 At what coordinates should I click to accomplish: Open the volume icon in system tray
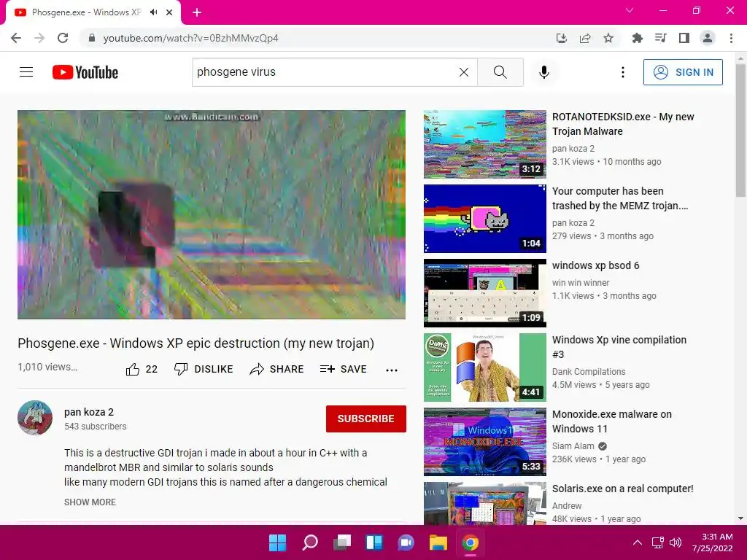[675, 542]
